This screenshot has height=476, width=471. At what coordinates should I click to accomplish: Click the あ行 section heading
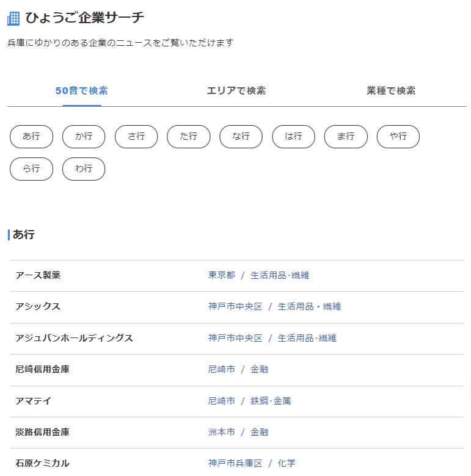click(24, 235)
